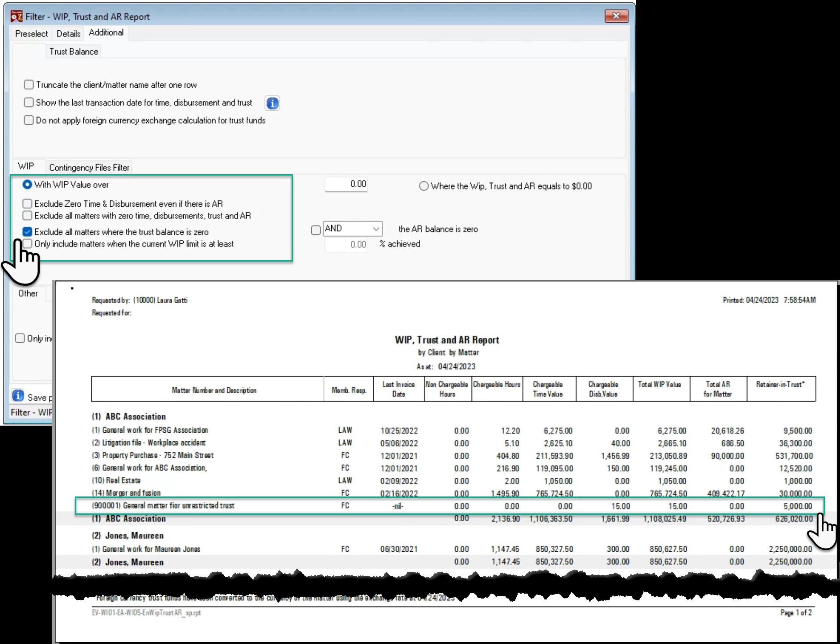Click the info icon next to Save

18,396
